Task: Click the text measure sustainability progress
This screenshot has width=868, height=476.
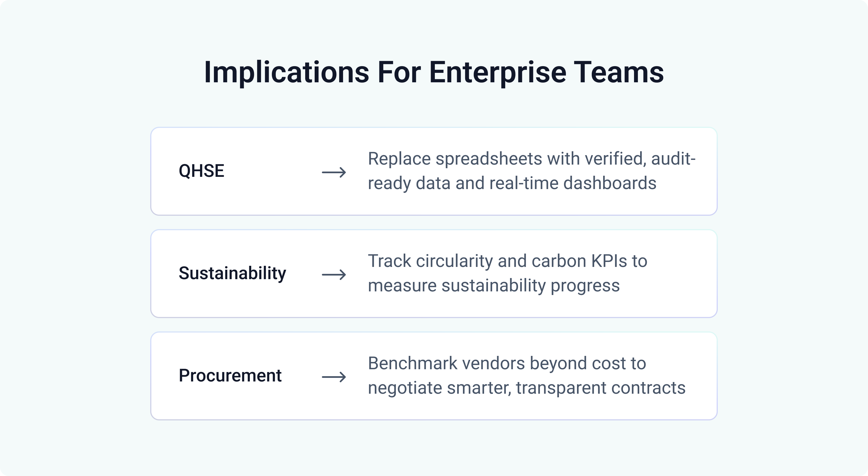Action: (x=493, y=286)
